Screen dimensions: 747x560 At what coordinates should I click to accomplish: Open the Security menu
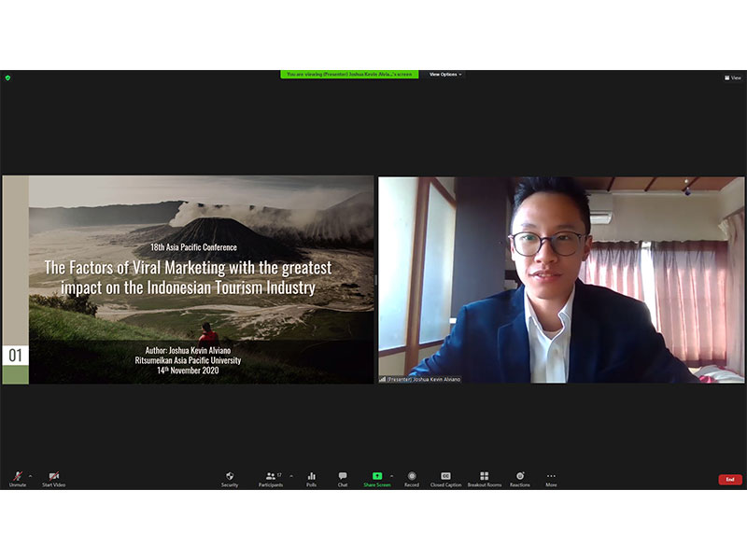[230, 478]
